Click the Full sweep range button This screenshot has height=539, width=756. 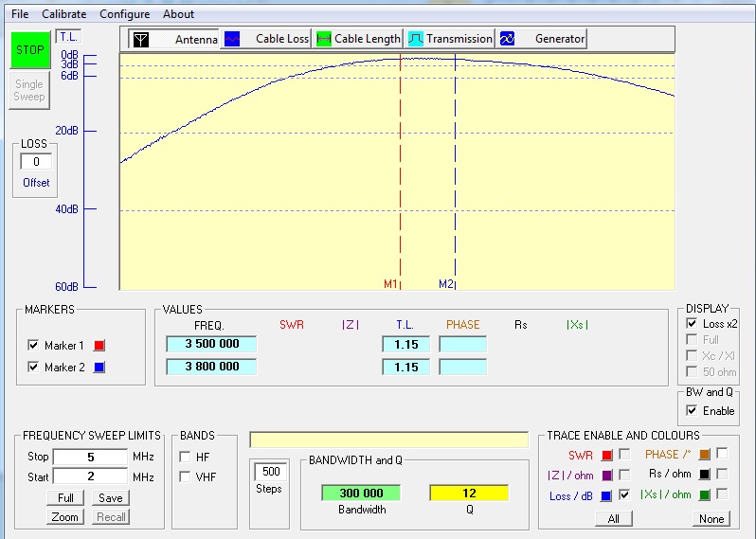(x=64, y=498)
